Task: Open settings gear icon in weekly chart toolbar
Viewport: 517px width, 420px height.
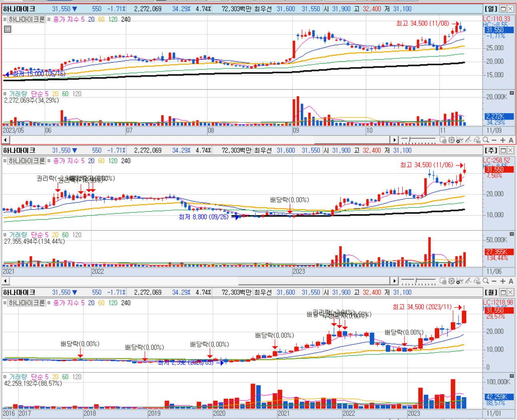Action: click(x=451, y=281)
